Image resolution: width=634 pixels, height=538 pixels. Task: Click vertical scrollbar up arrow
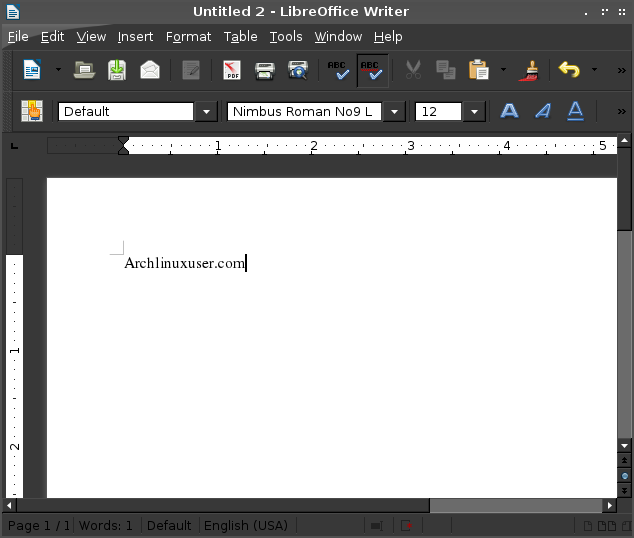click(x=625, y=140)
